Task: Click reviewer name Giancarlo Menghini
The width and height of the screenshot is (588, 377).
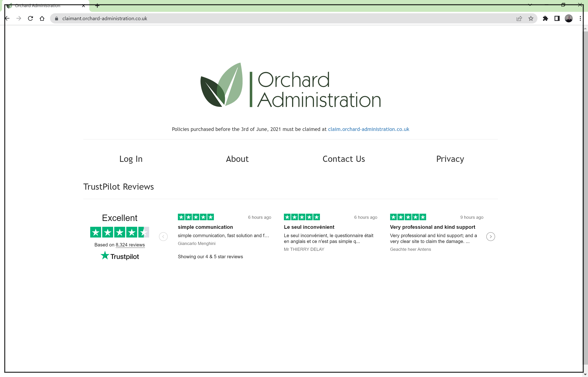Action: coord(197,243)
